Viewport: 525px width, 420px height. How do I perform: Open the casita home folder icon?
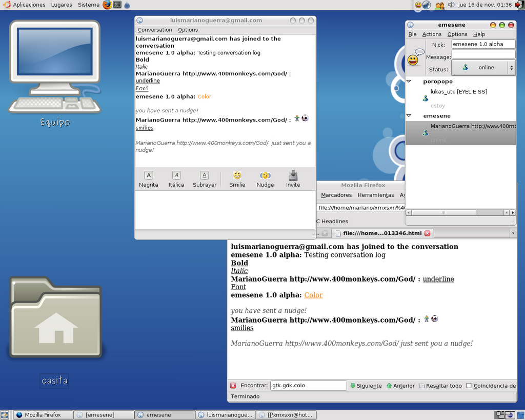tap(55, 332)
